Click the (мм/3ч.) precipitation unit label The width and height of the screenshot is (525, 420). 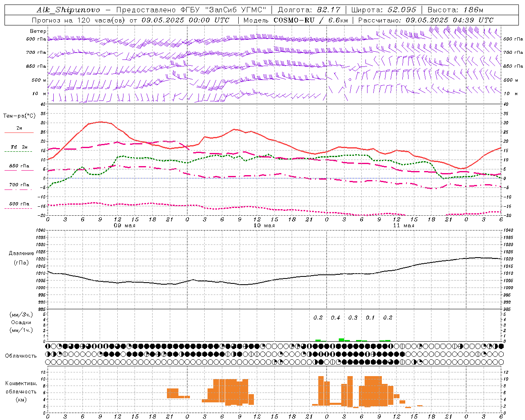tap(21, 315)
